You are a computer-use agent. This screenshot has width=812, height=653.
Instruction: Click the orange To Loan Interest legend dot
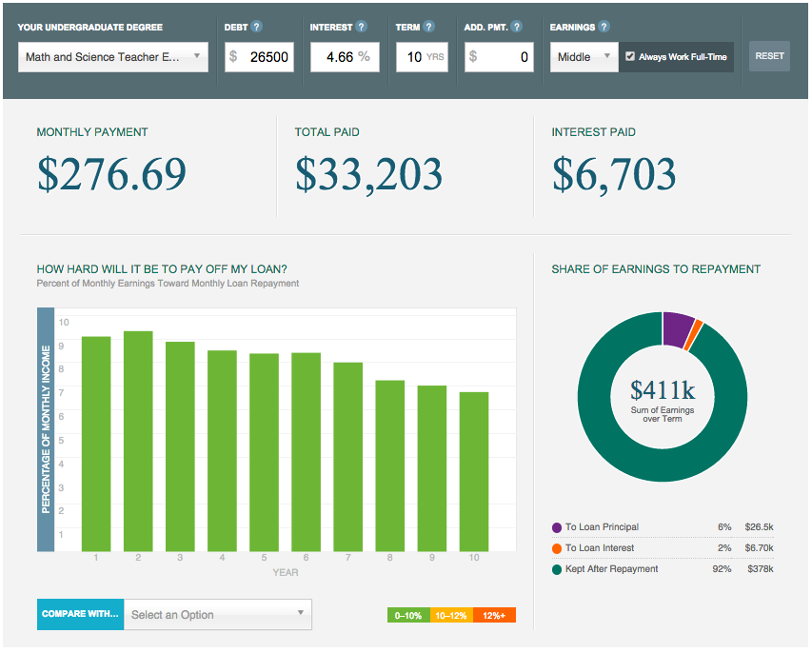(x=558, y=547)
